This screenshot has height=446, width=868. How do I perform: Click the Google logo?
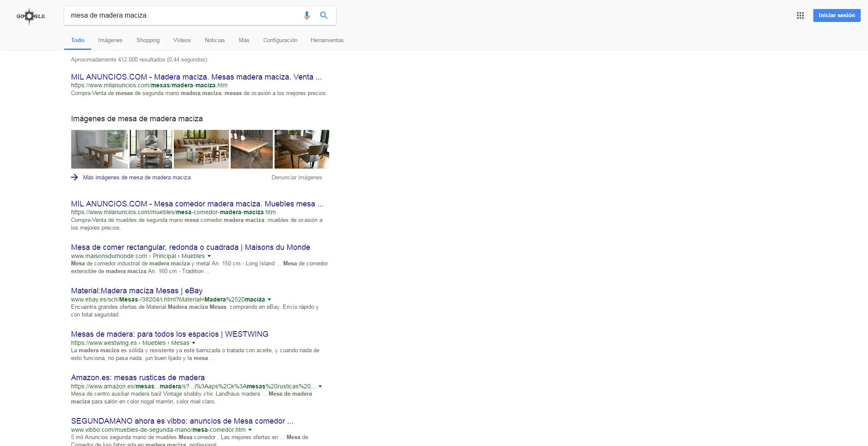click(31, 16)
